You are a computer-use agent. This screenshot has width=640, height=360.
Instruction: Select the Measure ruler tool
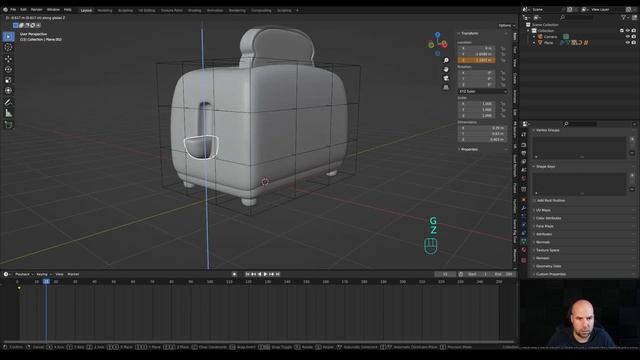(8, 113)
